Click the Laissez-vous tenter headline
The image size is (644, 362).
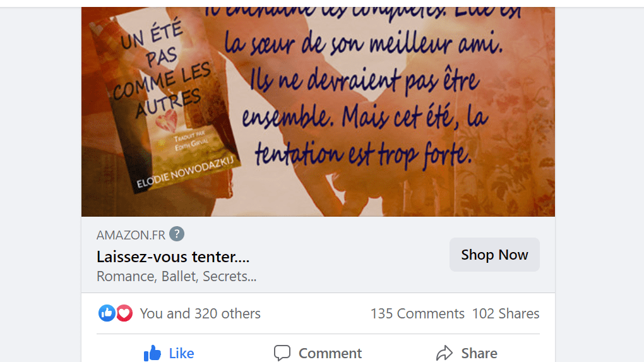tap(173, 256)
